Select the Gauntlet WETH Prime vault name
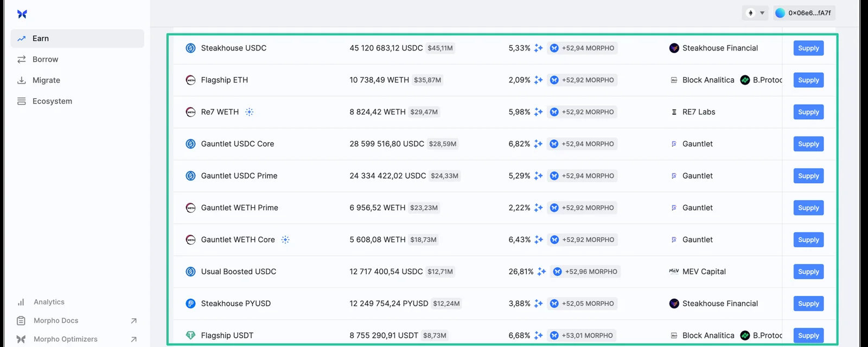This screenshot has width=868, height=347. pyautogui.click(x=240, y=208)
